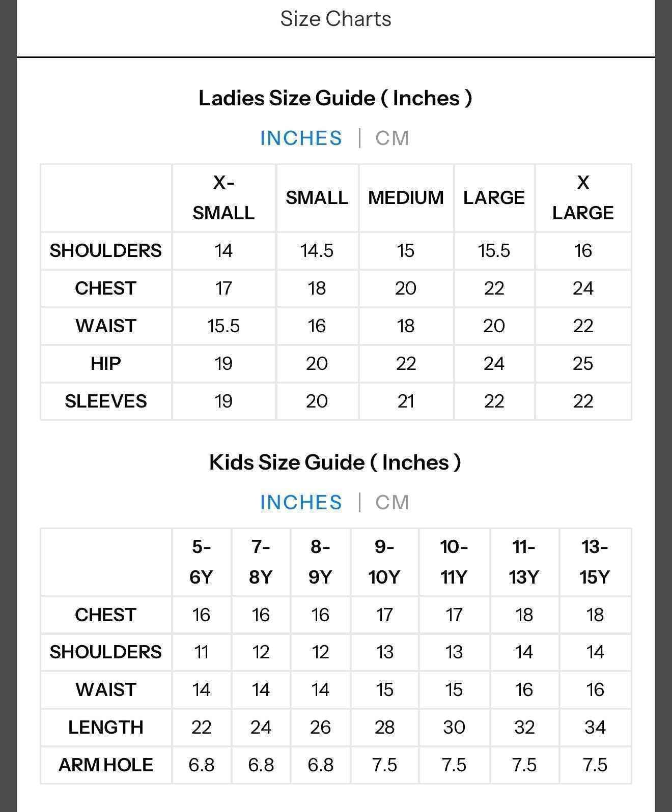Switch Kids size guide to CM
This screenshot has width=672, height=812.
click(392, 503)
